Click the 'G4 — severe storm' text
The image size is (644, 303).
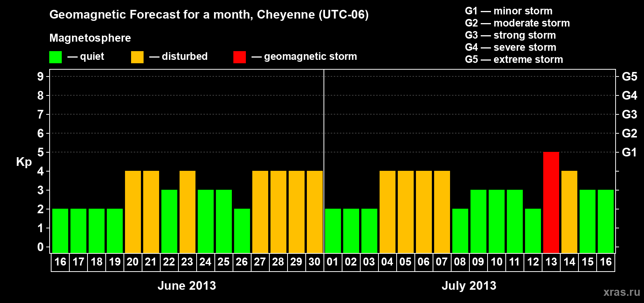(x=511, y=47)
